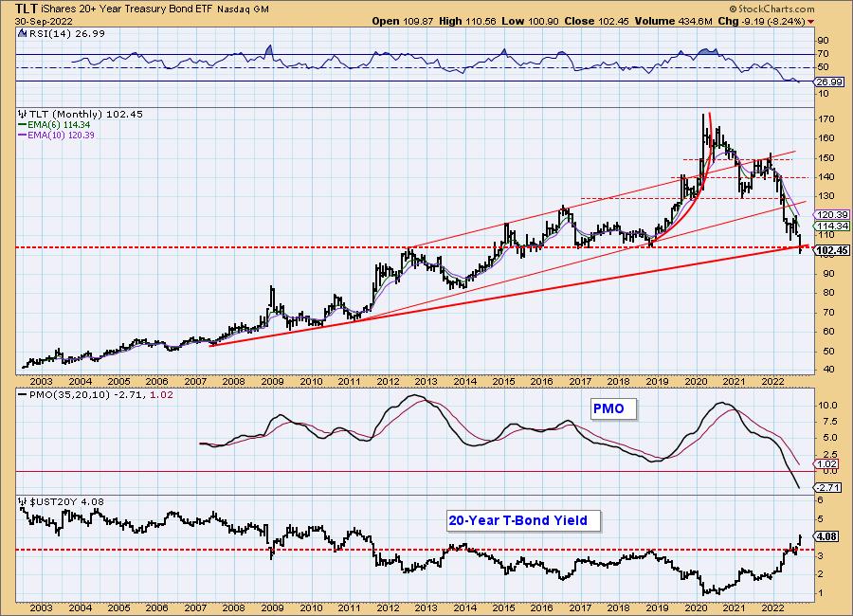
Task: Click the Open 109.87 value
Action: [x=403, y=21]
